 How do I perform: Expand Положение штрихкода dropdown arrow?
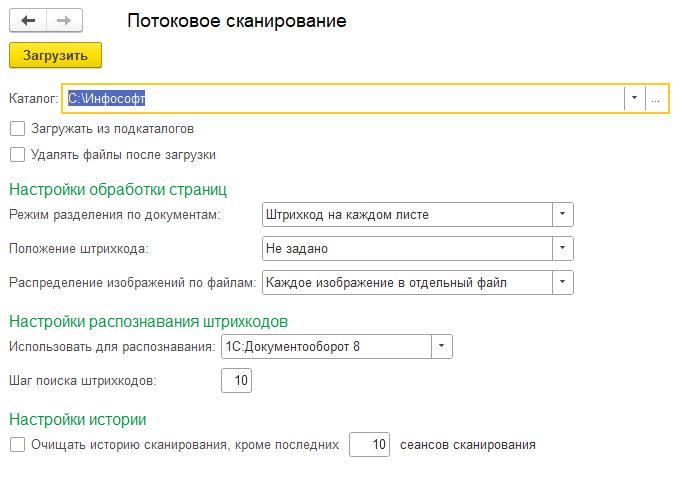(563, 248)
